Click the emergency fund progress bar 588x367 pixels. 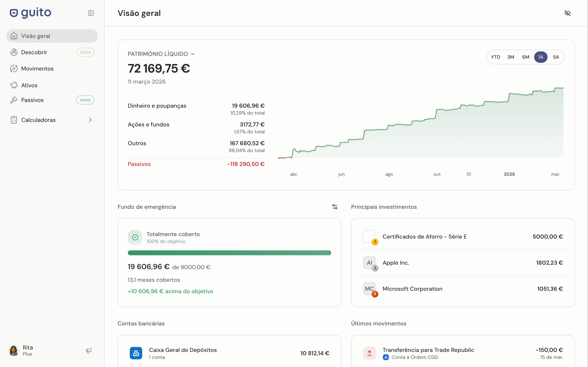(x=229, y=253)
